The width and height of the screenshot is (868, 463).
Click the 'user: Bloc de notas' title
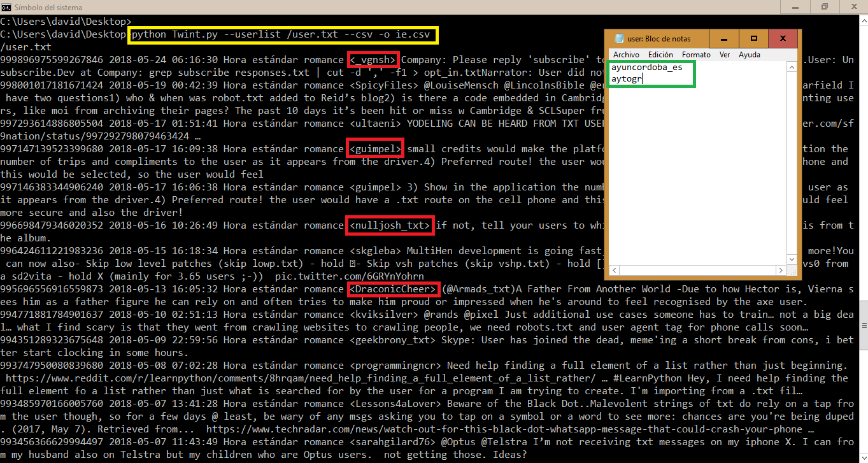tap(658, 39)
